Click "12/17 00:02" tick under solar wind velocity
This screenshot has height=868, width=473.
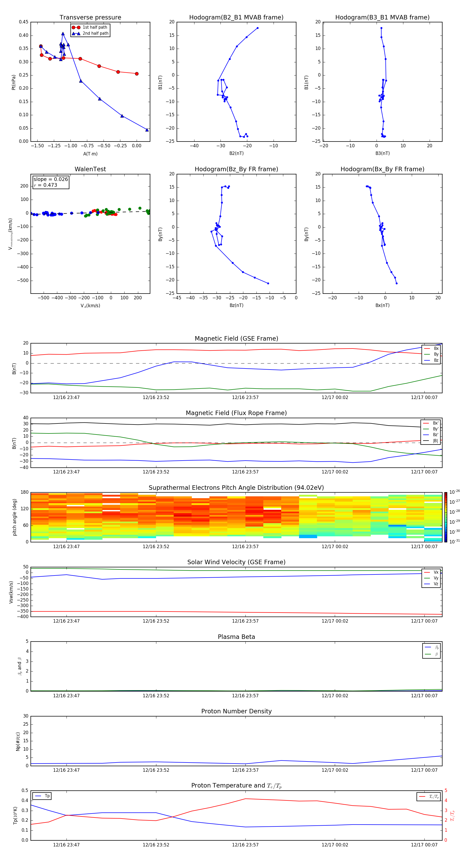click(x=335, y=621)
